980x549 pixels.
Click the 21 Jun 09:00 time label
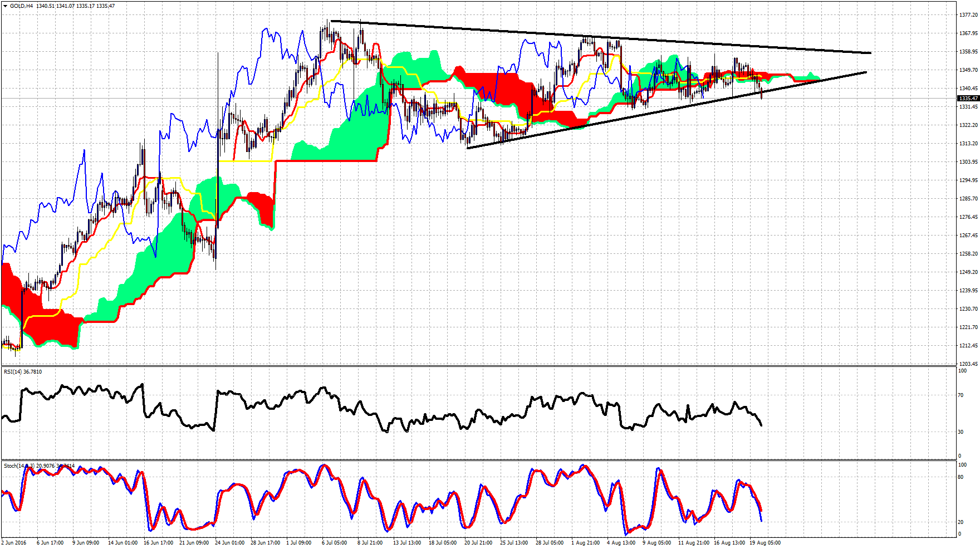(x=194, y=543)
